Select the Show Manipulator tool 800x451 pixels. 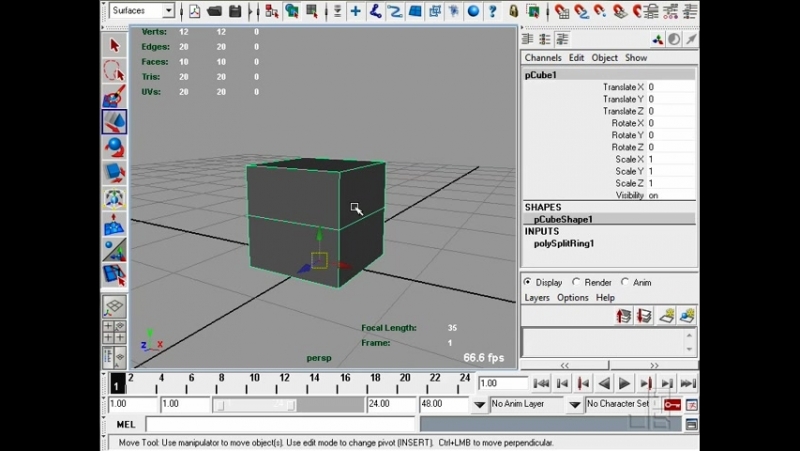pos(114,249)
